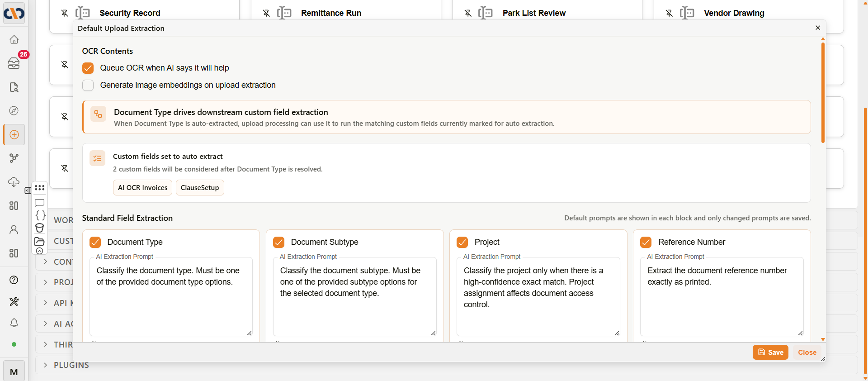This screenshot has width=868, height=381.
Task: Click the app logo at top left
Action: [14, 14]
